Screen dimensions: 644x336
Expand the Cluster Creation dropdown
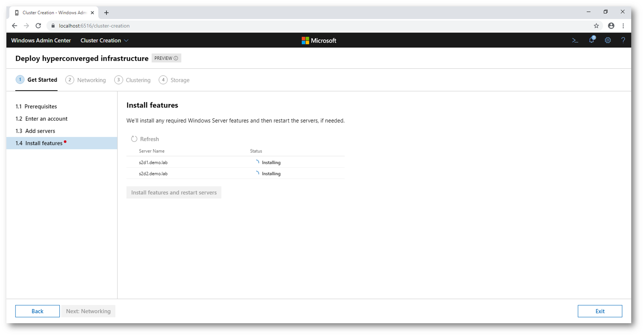(104, 41)
